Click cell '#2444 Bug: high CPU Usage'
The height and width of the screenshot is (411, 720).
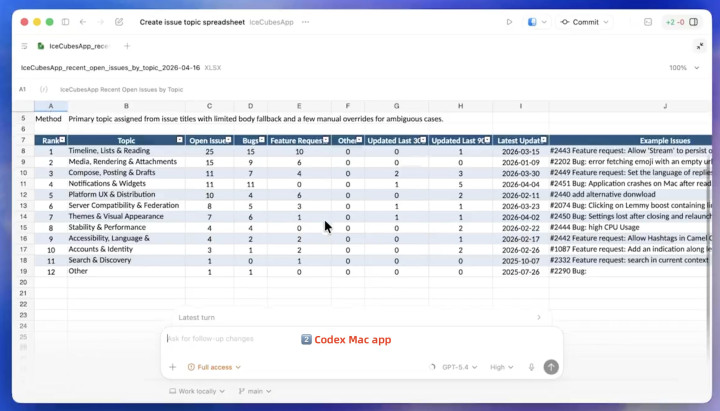point(630,227)
